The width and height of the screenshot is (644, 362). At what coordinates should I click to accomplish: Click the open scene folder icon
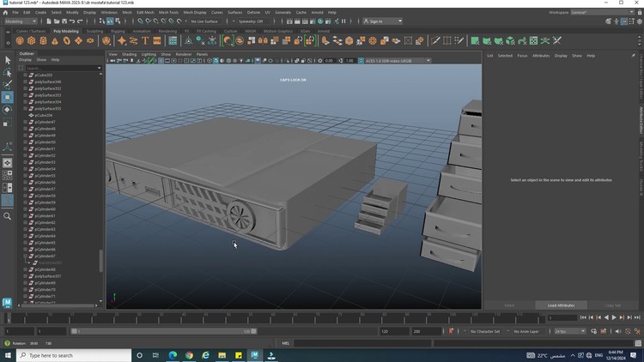click(57, 21)
